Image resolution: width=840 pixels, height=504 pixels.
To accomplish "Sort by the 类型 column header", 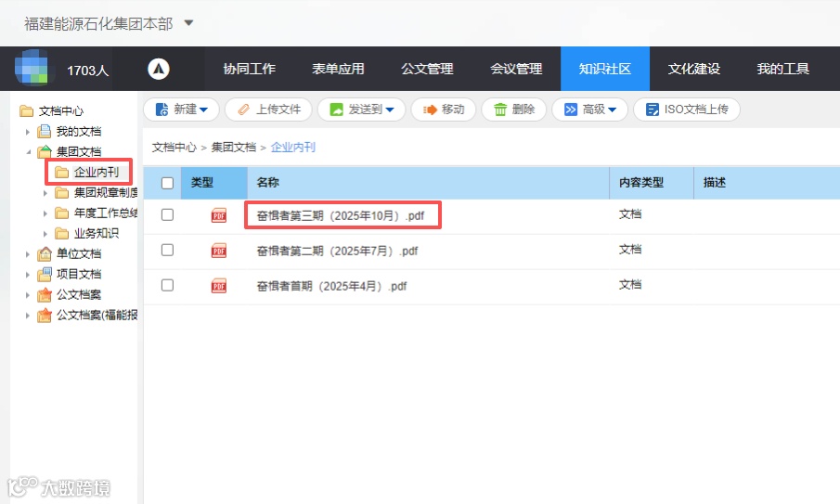I will (x=214, y=183).
